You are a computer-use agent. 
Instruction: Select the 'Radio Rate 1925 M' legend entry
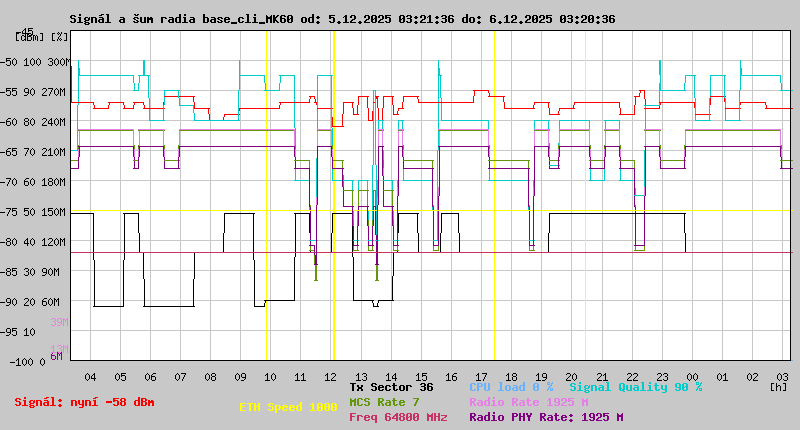[528, 401]
